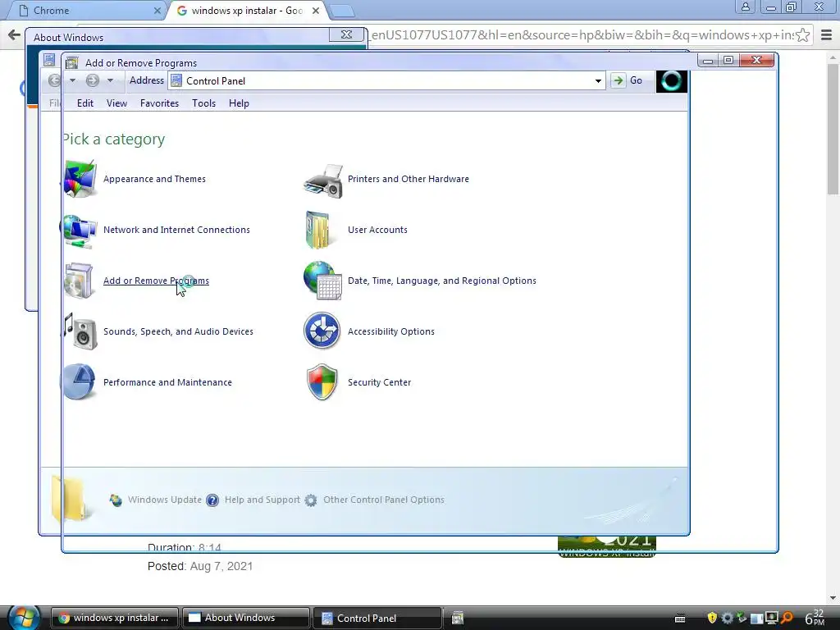The height and width of the screenshot is (630, 840).
Task: Open Sounds, Speech, and Audio Devices link
Action: point(178,331)
